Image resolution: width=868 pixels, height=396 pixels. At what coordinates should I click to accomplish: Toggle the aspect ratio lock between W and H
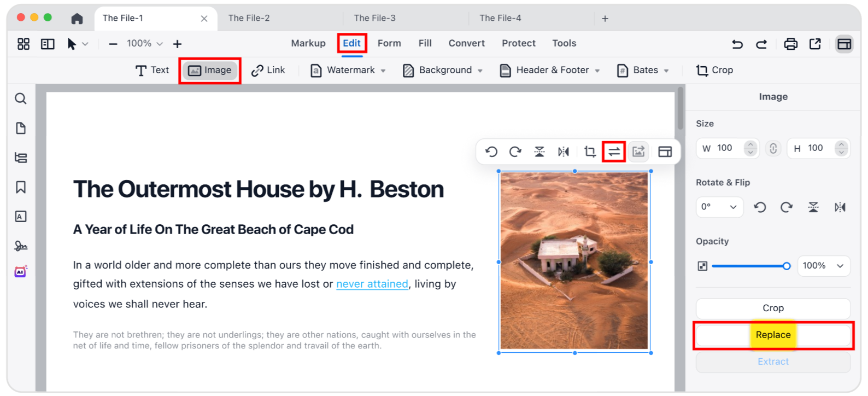tap(773, 148)
